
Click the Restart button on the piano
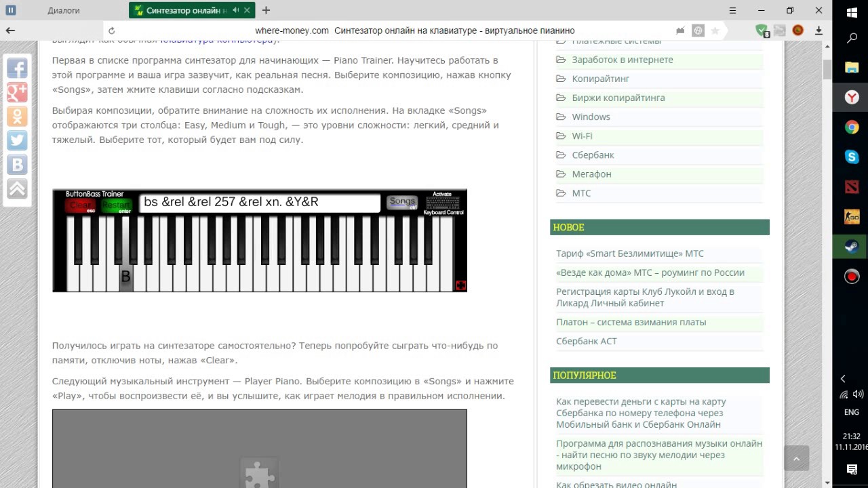117,205
